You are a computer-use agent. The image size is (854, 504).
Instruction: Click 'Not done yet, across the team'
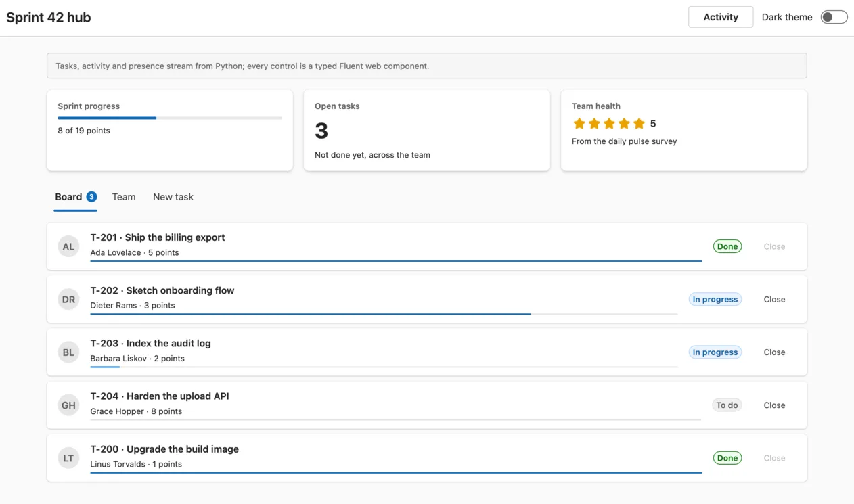(372, 155)
